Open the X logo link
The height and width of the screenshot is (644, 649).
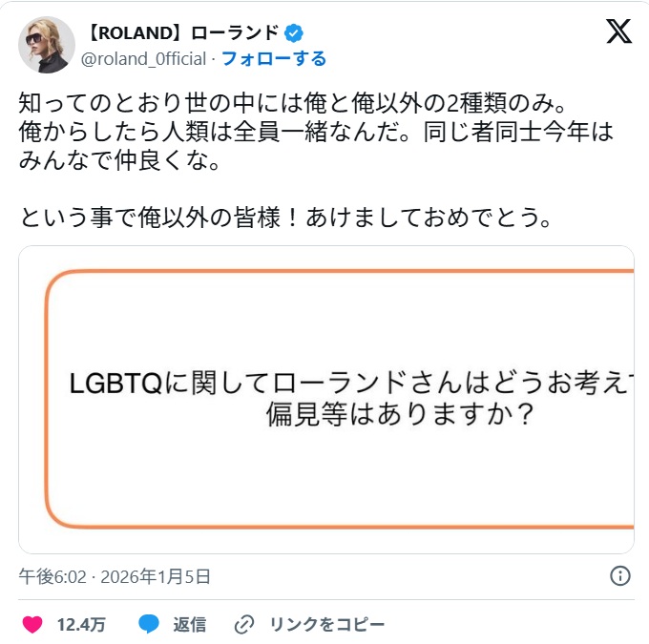click(x=618, y=31)
